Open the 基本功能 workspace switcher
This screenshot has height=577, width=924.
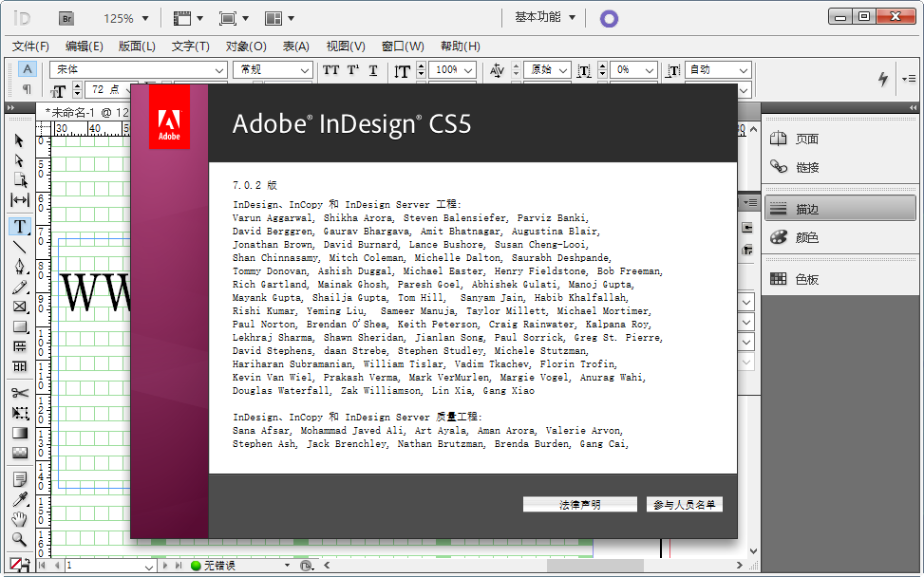click(544, 18)
